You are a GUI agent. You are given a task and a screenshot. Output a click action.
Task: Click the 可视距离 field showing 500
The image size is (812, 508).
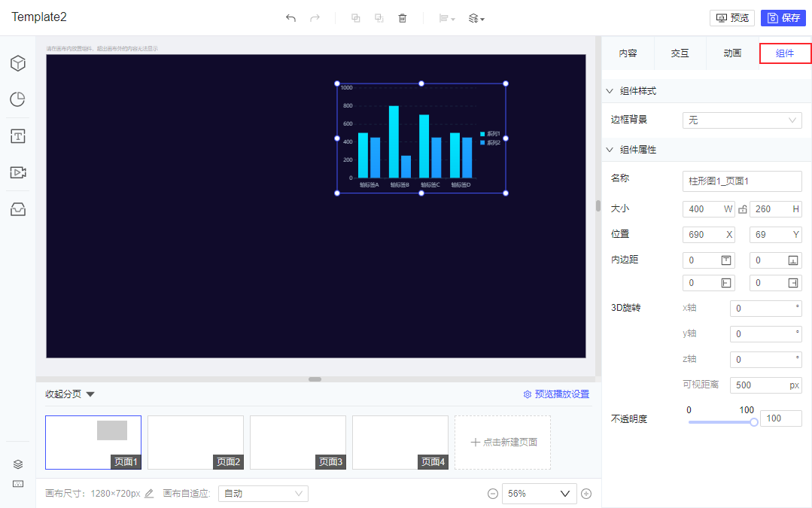tap(766, 385)
